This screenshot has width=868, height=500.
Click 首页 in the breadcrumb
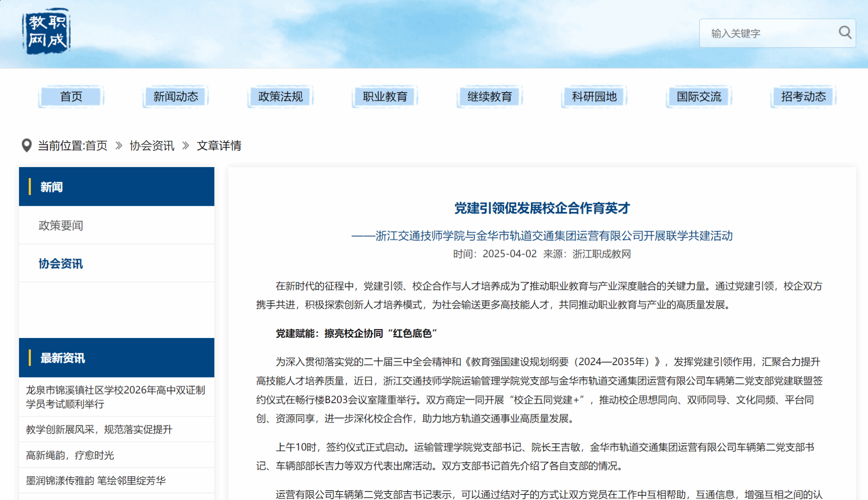96,146
